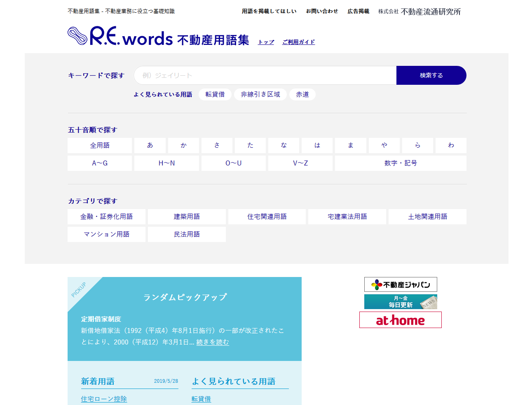Select the popular term 赤道 chip
The width and height of the screenshot is (532, 405).
click(x=302, y=94)
